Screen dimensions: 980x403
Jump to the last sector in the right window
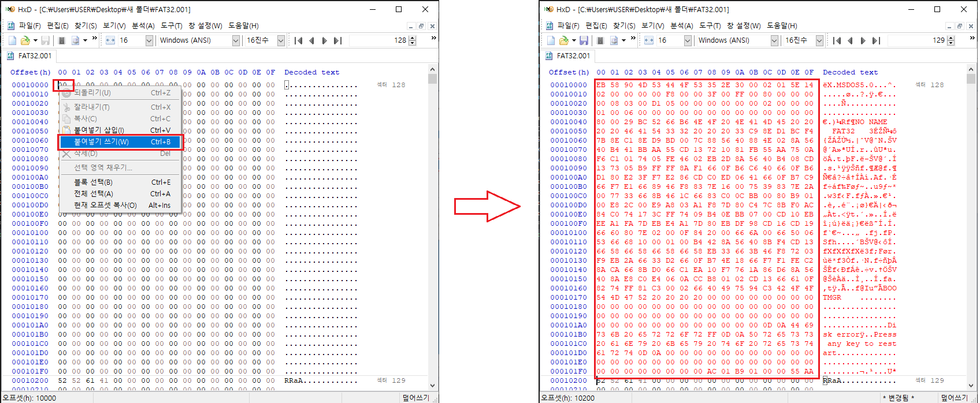pos(877,40)
